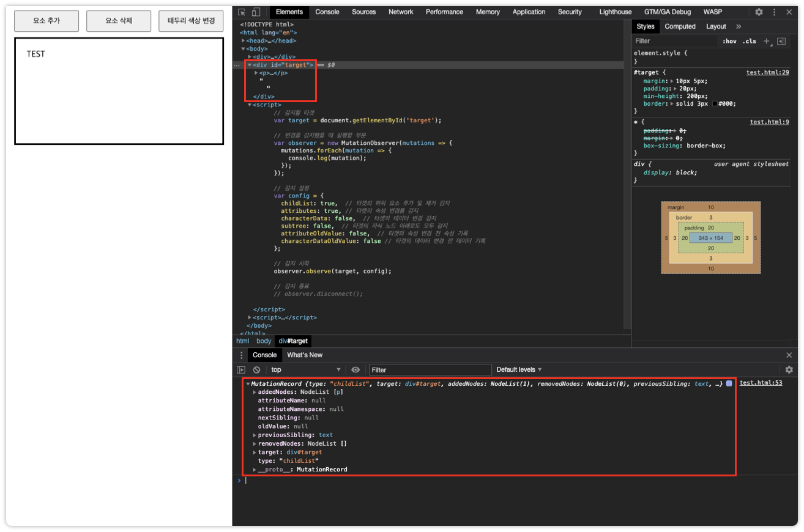804x532 pixels.
Task: Open the Lighthouse tab
Action: pyautogui.click(x=616, y=12)
